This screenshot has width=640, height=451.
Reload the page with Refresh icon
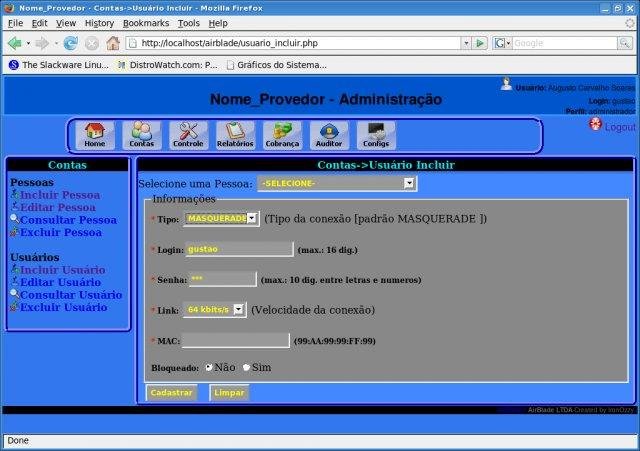(x=71, y=43)
